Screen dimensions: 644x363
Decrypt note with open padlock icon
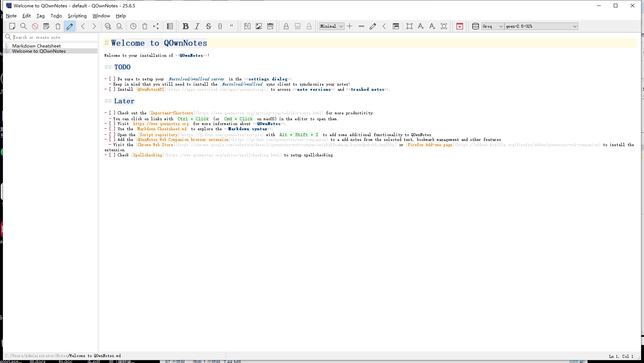(x=309, y=26)
